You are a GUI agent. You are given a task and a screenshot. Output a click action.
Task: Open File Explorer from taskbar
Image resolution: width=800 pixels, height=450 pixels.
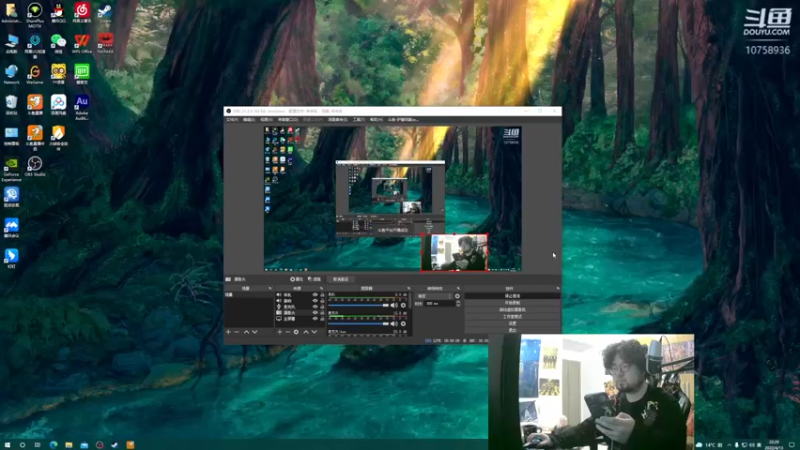pyautogui.click(x=68, y=445)
